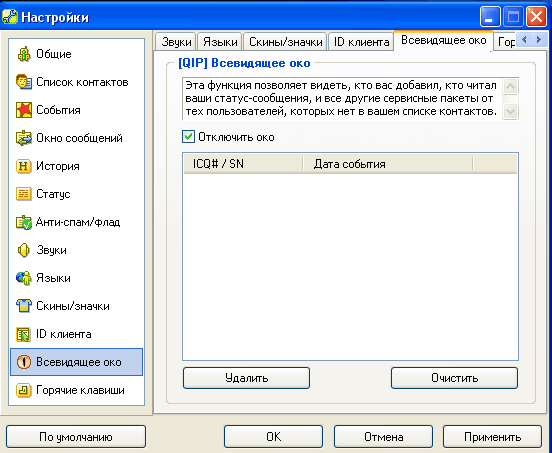Select Горячие клавиши in sidebar

[76, 390]
